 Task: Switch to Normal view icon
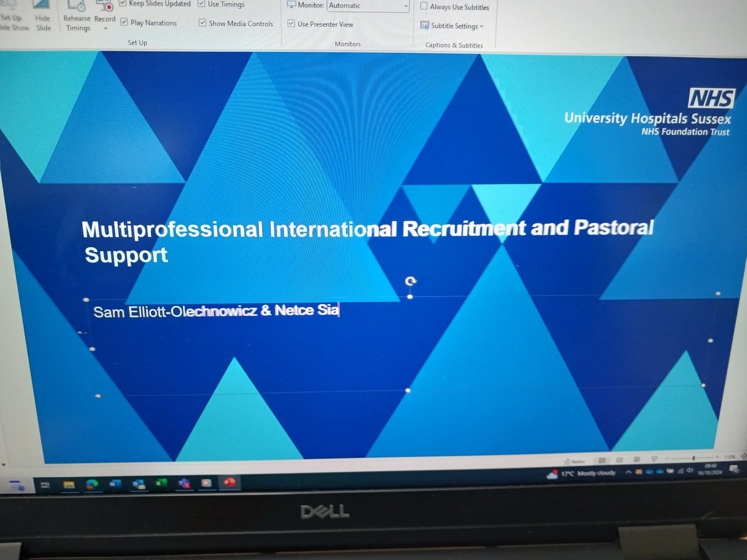click(601, 460)
